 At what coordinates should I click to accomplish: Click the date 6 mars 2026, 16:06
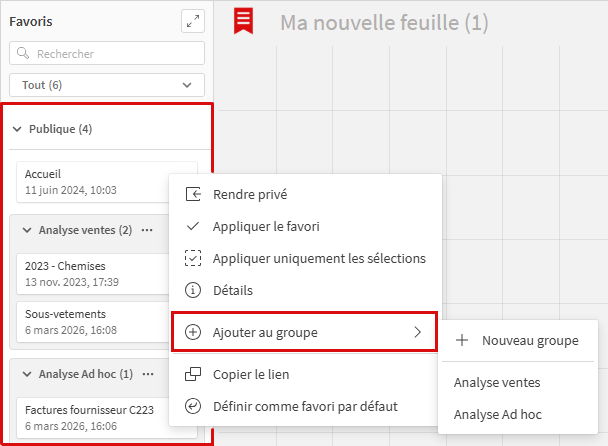point(71,426)
